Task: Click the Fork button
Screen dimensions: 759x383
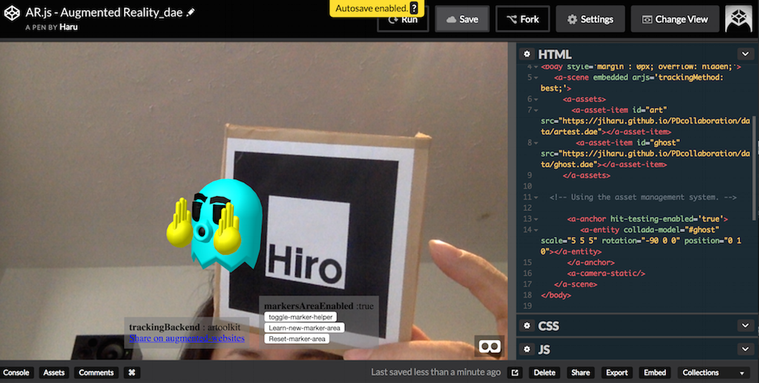Action: (523, 19)
